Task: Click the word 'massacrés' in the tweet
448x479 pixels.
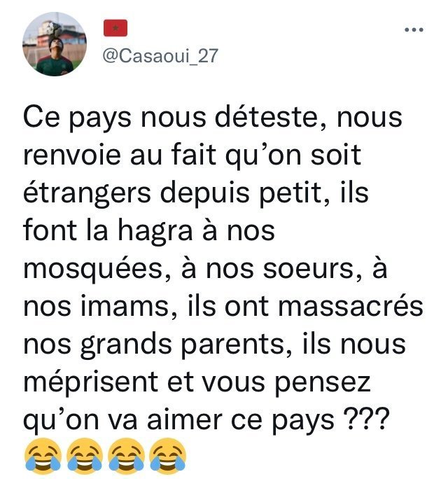Action: click(x=351, y=307)
